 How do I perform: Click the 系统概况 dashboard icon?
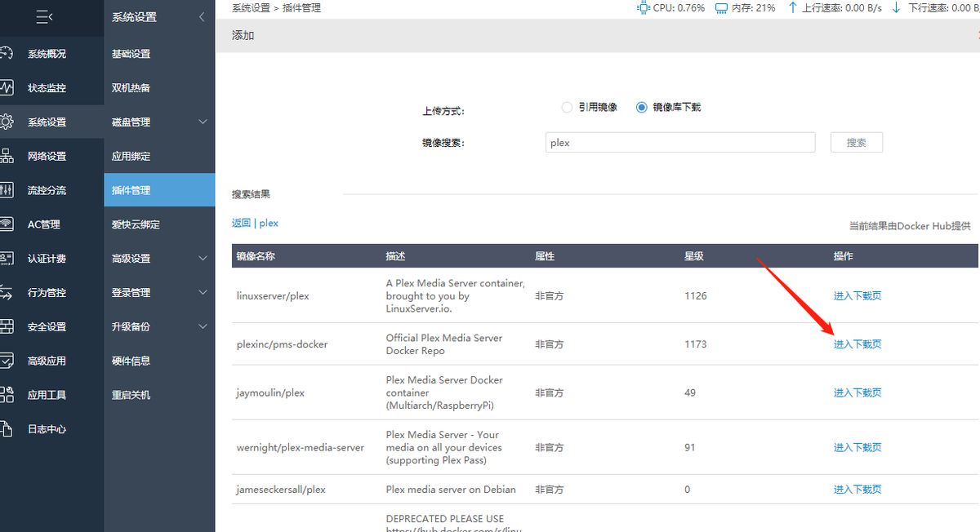click(x=7, y=54)
